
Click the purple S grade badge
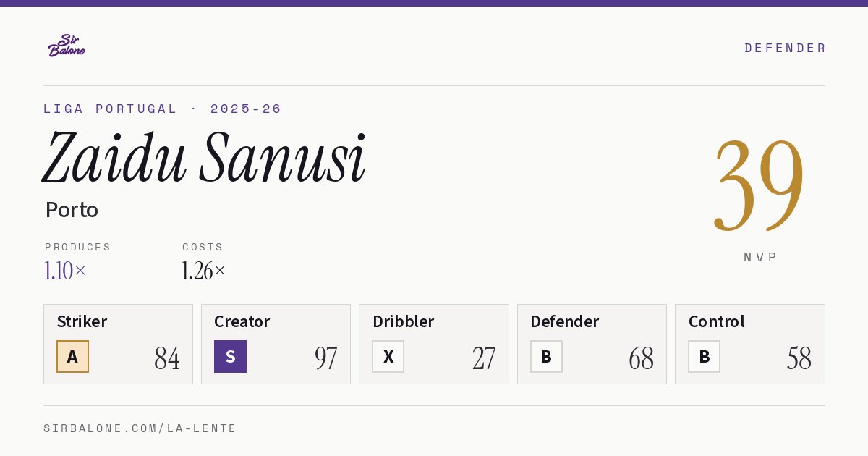pyautogui.click(x=230, y=356)
